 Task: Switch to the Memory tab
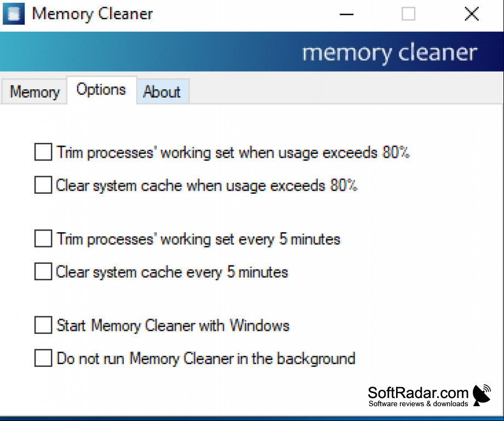click(x=34, y=92)
